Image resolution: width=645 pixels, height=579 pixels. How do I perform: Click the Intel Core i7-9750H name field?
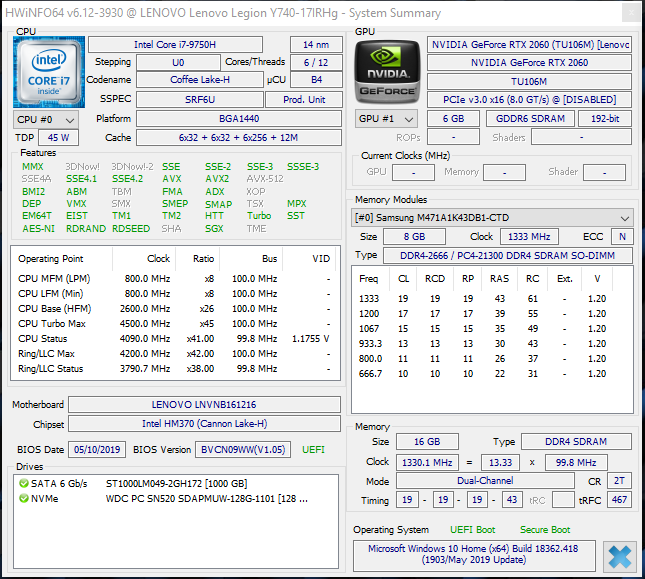[x=175, y=44]
